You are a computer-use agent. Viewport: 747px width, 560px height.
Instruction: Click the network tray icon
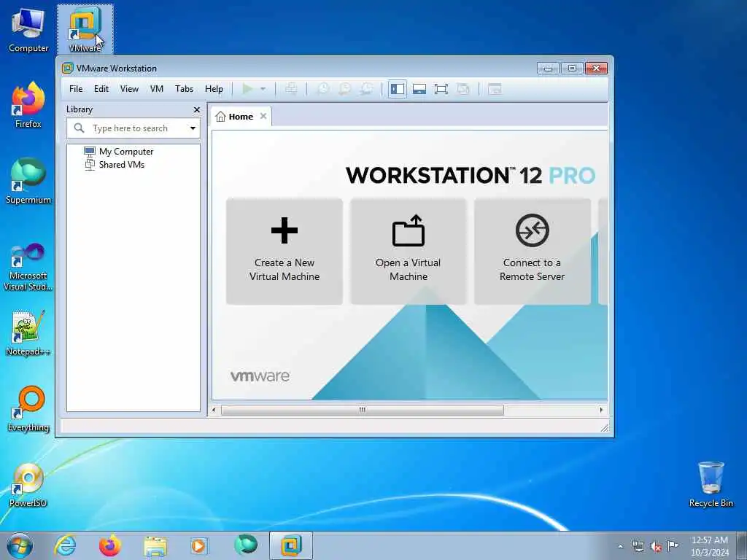(638, 546)
